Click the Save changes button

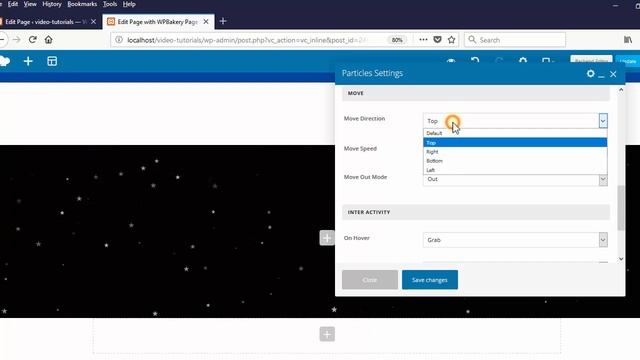[x=430, y=280]
